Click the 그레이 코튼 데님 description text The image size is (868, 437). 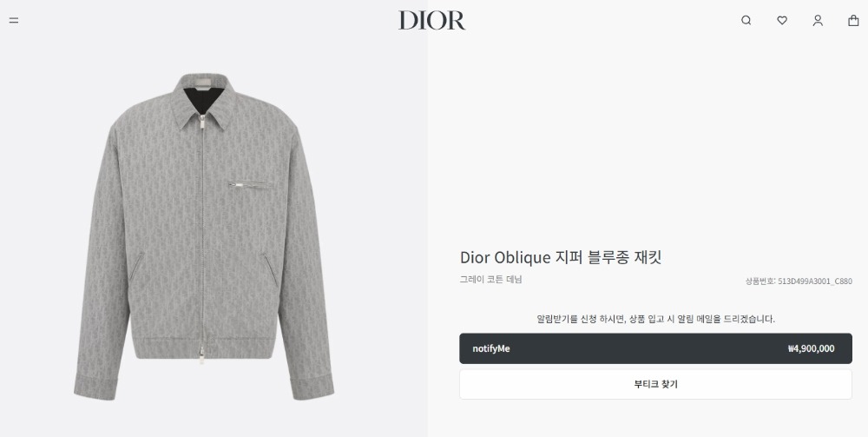pyautogui.click(x=490, y=279)
